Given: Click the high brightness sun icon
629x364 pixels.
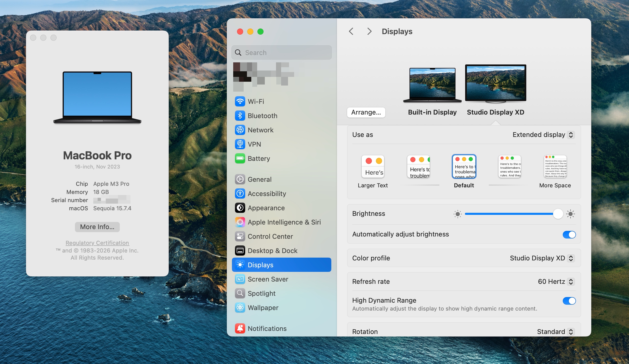Looking at the screenshot, I should click(x=570, y=214).
